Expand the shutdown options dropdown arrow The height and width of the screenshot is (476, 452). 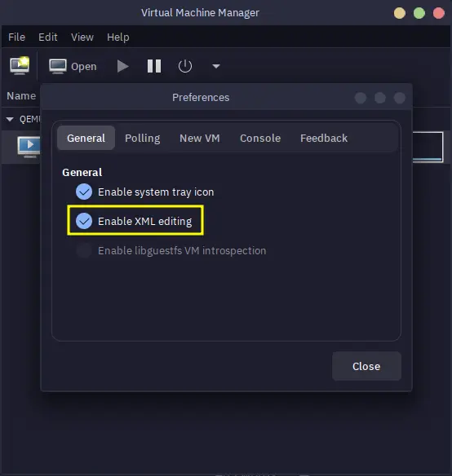pos(216,66)
